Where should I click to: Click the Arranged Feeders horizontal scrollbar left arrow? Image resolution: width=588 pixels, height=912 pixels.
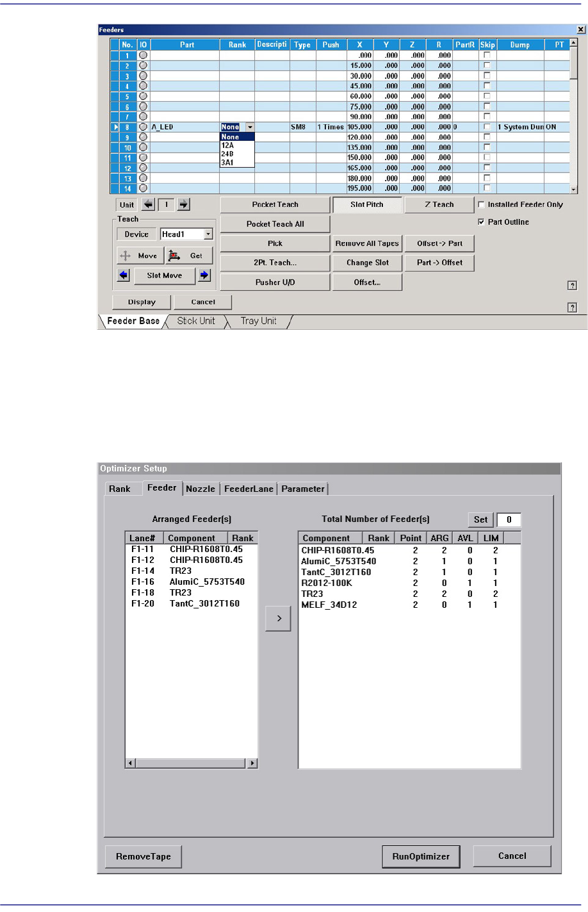130,763
